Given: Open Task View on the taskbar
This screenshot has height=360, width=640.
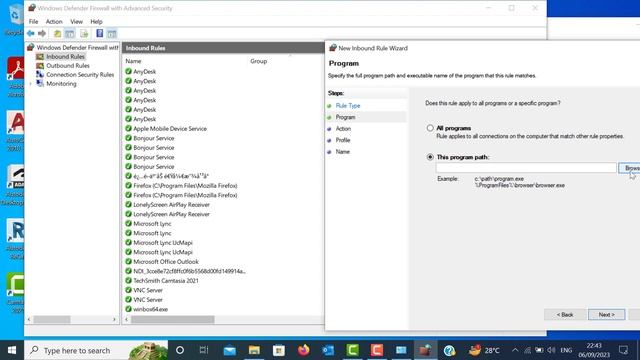Looking at the screenshot, I should point(204,350).
